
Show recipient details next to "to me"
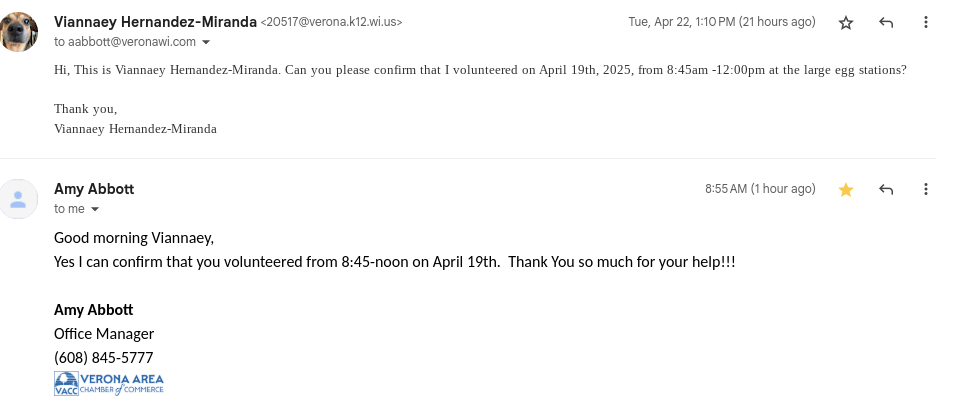[95, 209]
